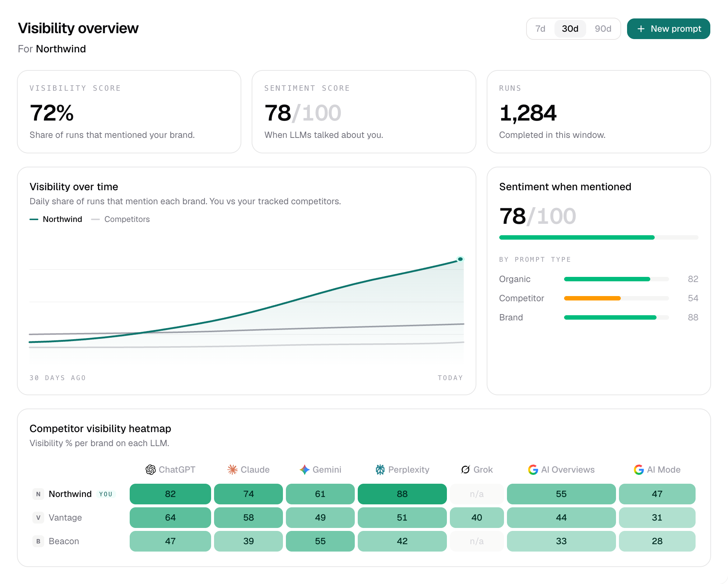The image size is (728, 584).
Task: Click the Competitor visibility heatmap title
Action: pos(100,428)
